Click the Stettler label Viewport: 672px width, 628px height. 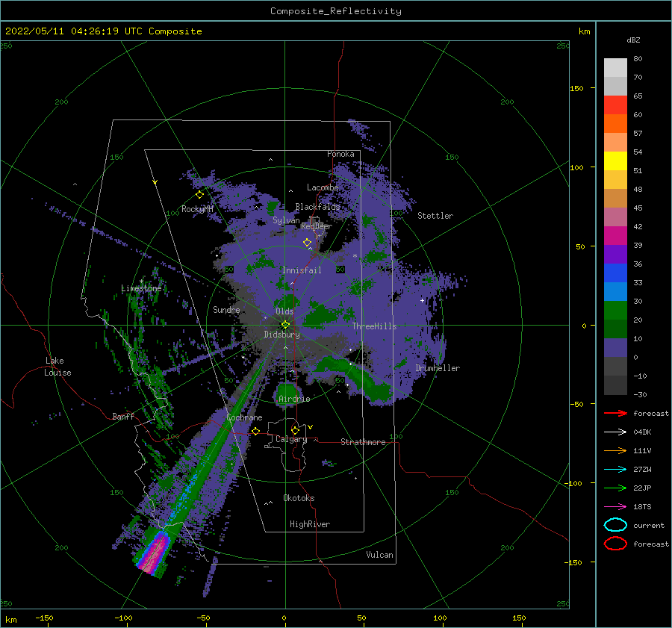tap(435, 216)
